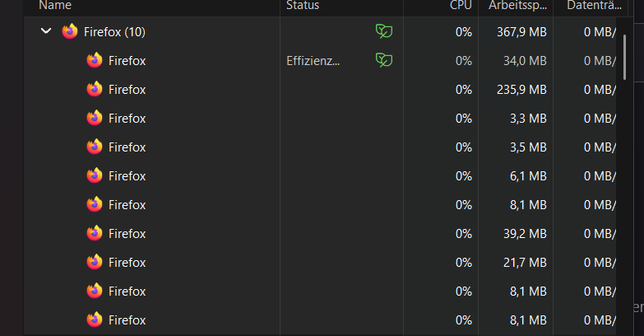Viewport: 644px width, 336px height.
Task: Click the vertical scrollbar thumb
Action: (x=625, y=56)
